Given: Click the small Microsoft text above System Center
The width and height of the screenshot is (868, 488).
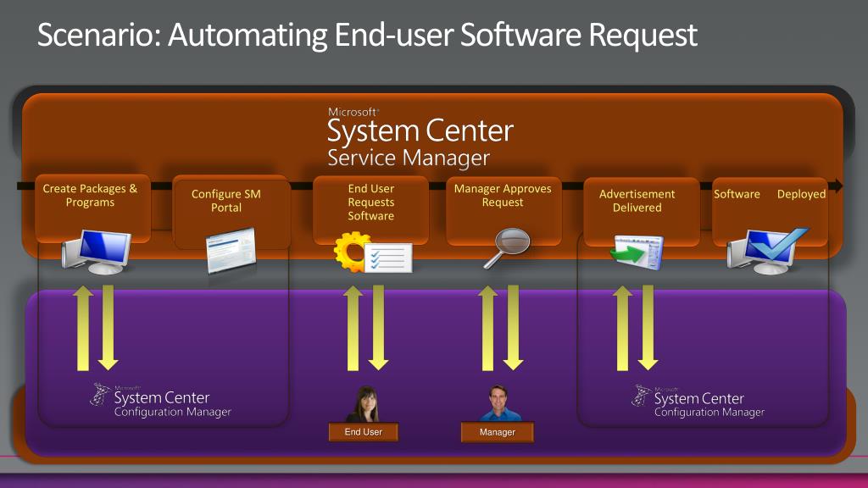Looking at the screenshot, I should tap(353, 112).
